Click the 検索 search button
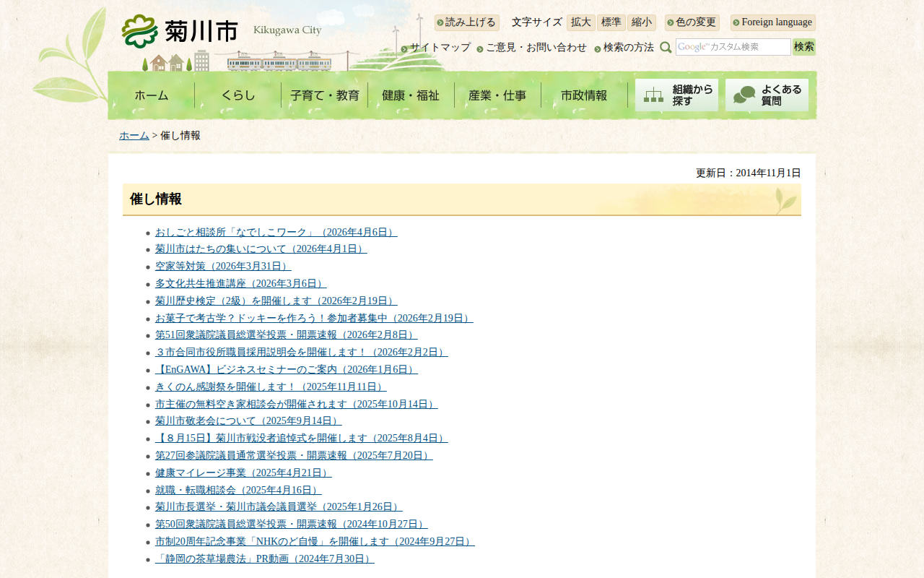The width and height of the screenshot is (924, 578). pos(804,47)
